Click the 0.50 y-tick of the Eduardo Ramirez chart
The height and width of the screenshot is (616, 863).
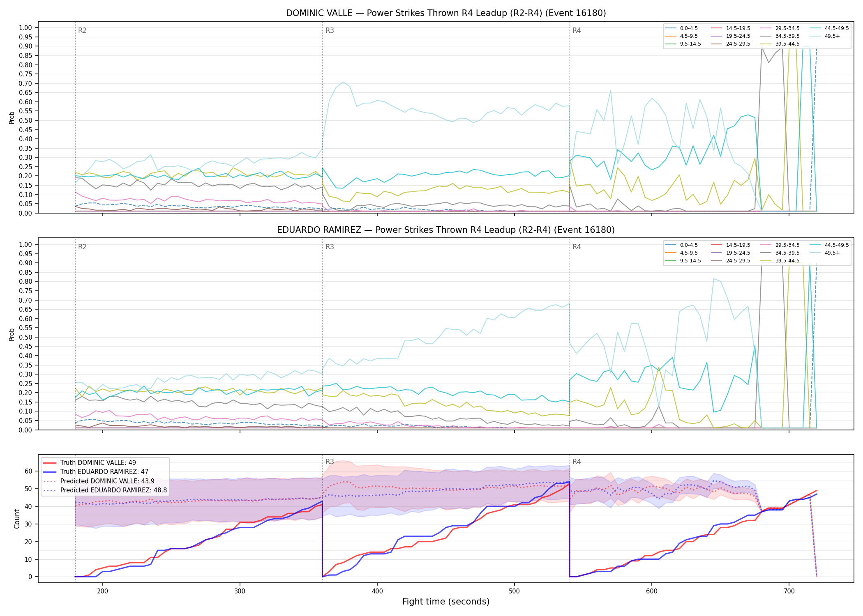[x=25, y=338]
